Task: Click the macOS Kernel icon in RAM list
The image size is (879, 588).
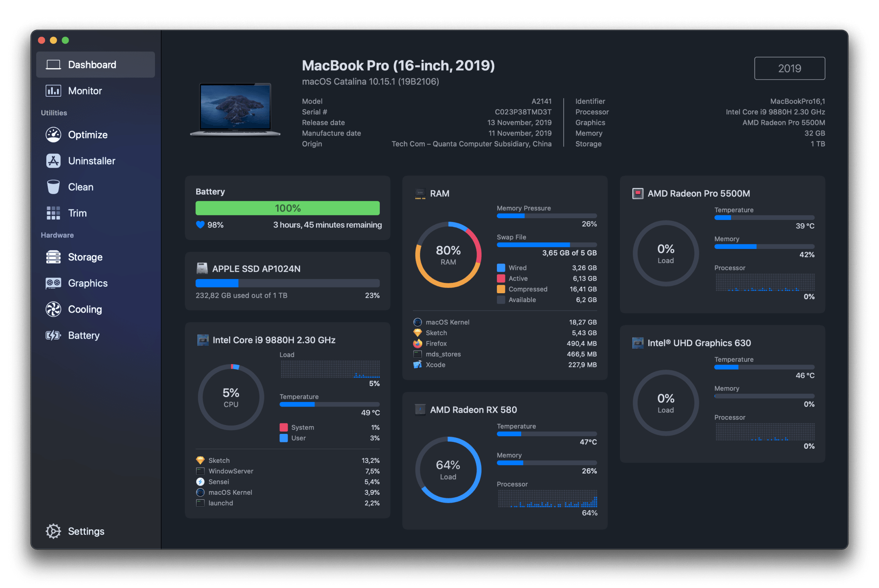Action: pos(418,322)
